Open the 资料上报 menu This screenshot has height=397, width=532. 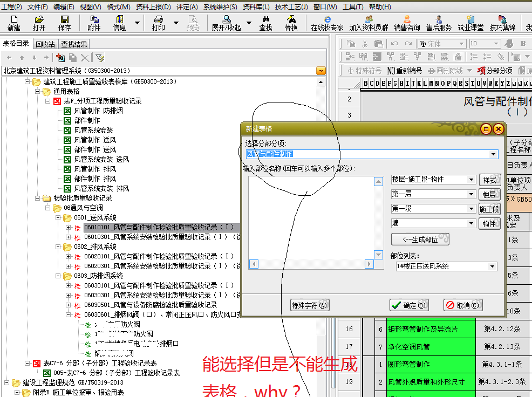point(153,6)
